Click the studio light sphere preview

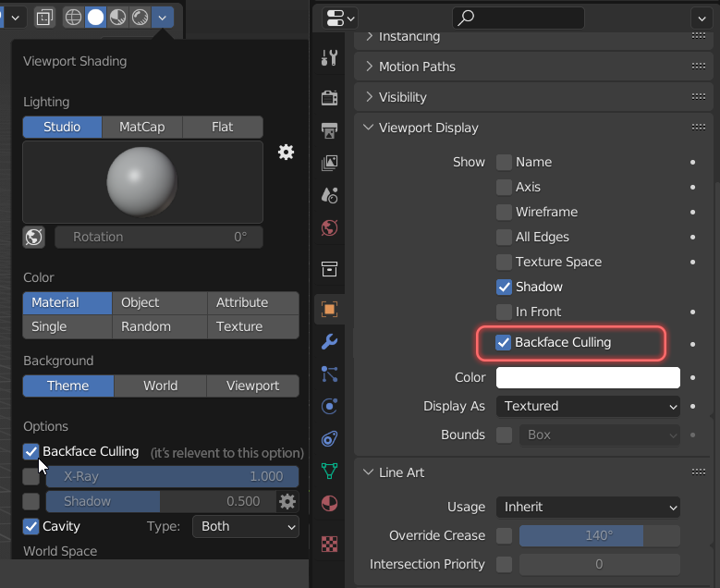tap(142, 182)
